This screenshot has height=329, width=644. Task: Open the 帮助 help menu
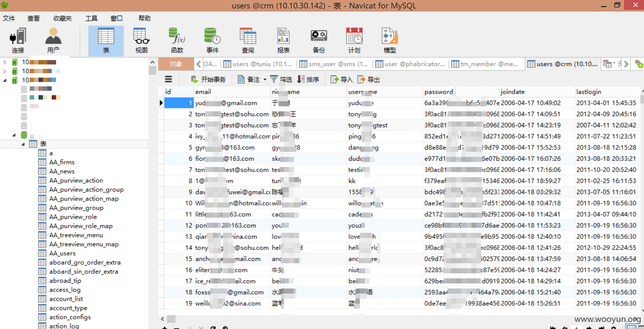pyautogui.click(x=145, y=18)
